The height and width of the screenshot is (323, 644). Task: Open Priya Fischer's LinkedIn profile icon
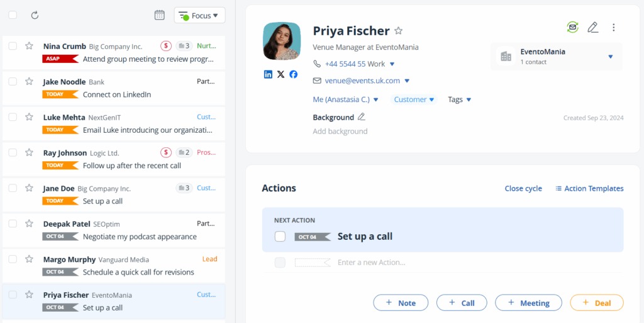coord(269,74)
